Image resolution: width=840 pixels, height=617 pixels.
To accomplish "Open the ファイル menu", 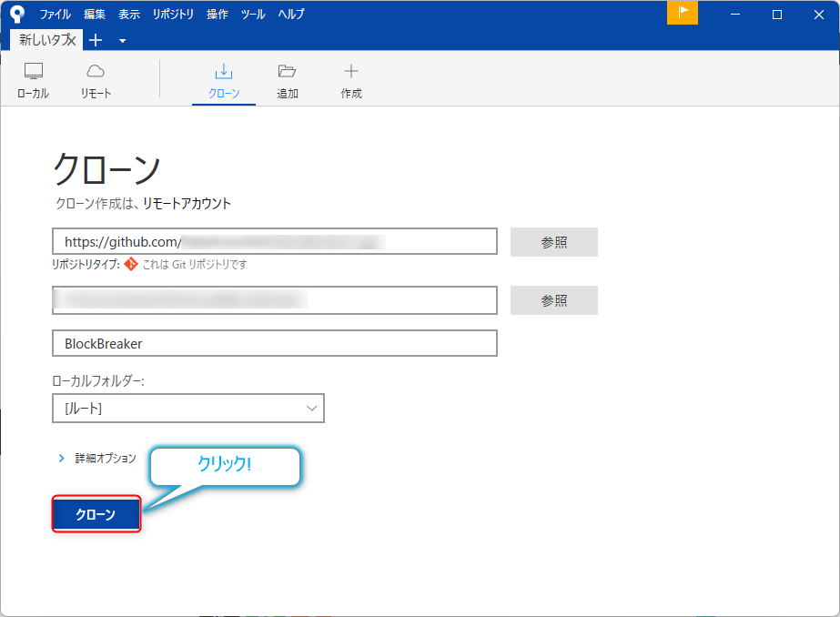I will click(56, 15).
